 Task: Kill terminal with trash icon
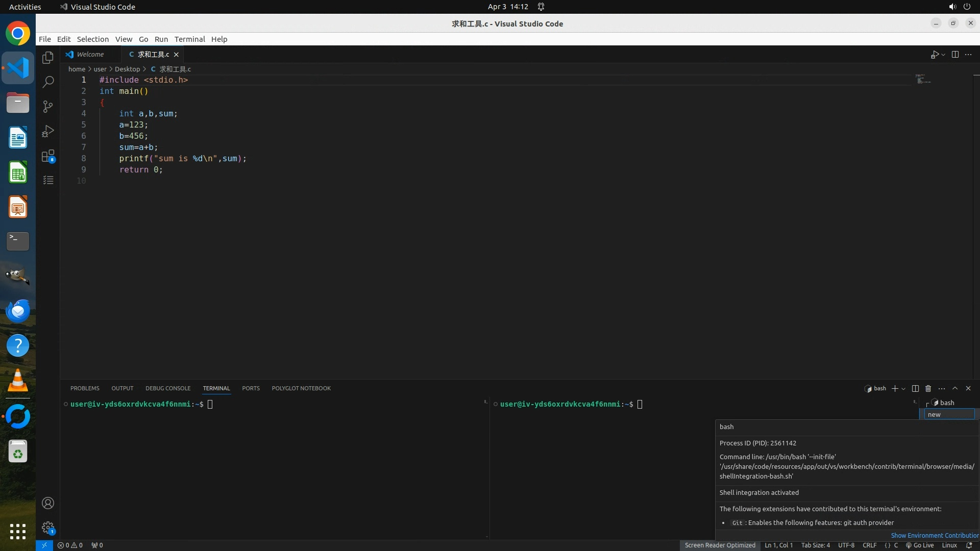click(x=928, y=389)
